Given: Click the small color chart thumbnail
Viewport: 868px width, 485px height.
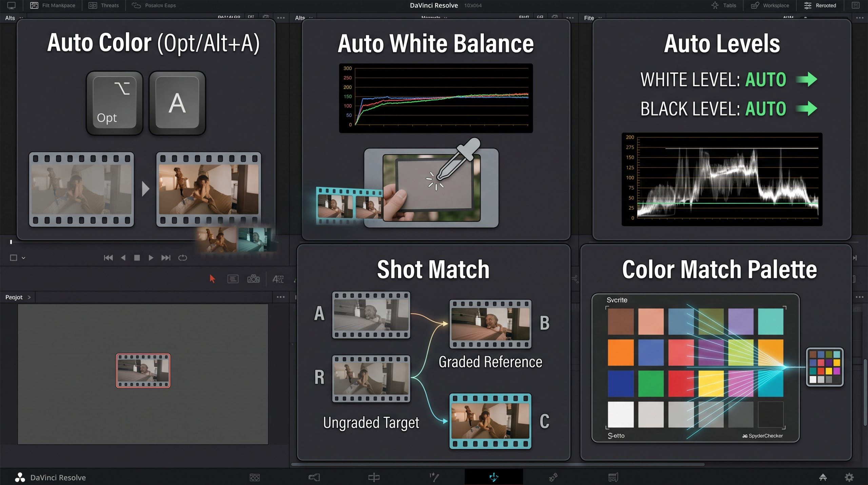Looking at the screenshot, I should click(x=825, y=367).
